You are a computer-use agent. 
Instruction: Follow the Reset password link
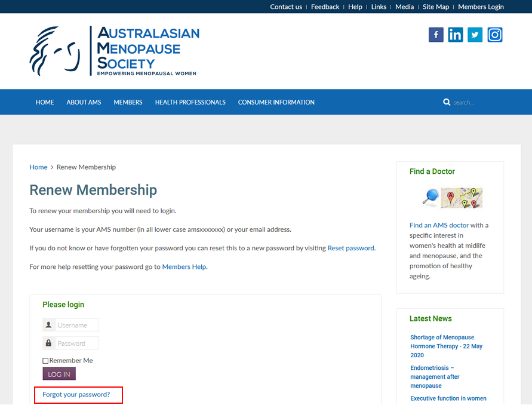coord(351,248)
